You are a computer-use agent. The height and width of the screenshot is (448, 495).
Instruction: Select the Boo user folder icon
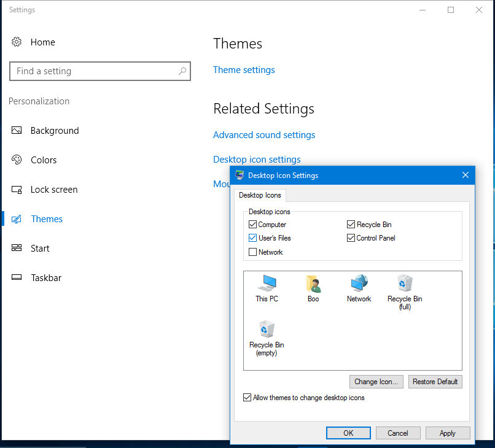313,284
